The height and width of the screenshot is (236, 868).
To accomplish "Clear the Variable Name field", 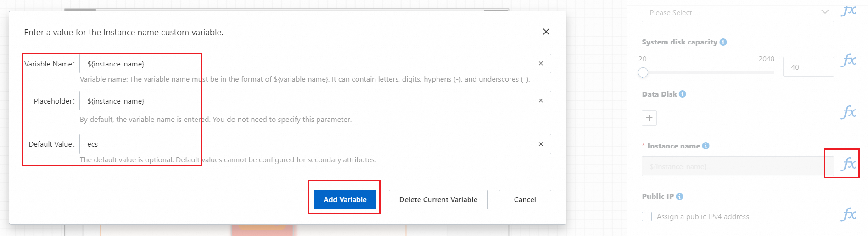I will (541, 64).
